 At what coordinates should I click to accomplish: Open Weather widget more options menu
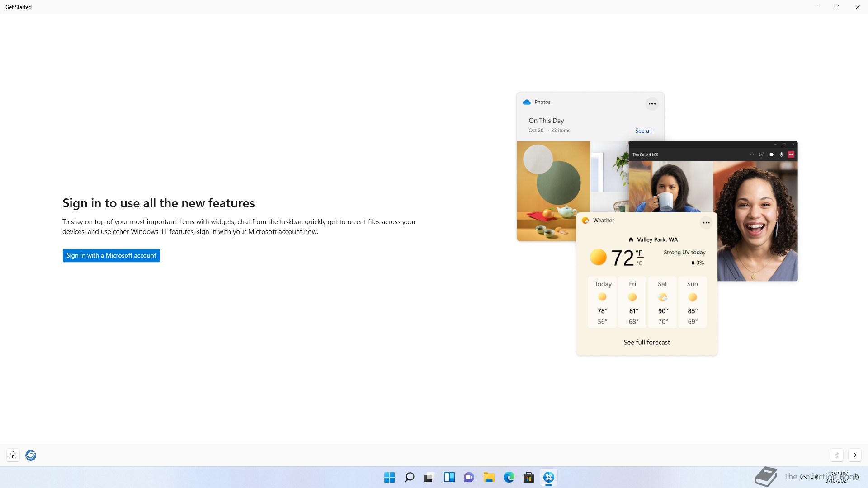[706, 223]
